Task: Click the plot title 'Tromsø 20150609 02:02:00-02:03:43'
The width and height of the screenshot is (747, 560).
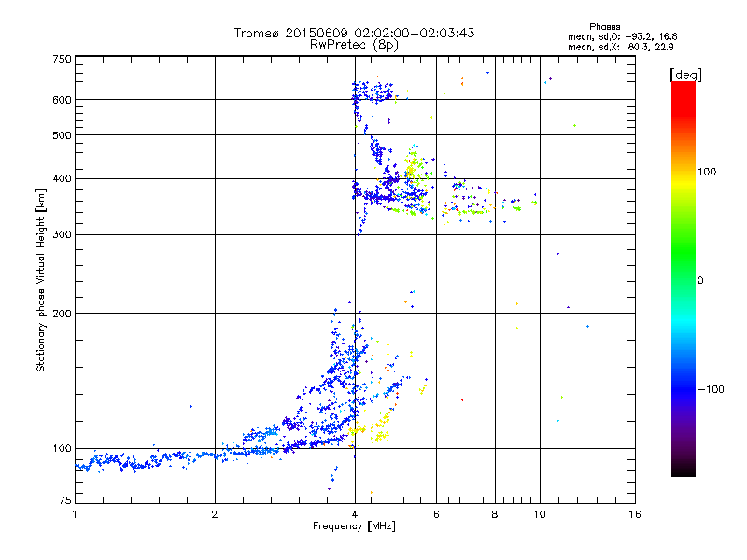Action: [354, 33]
